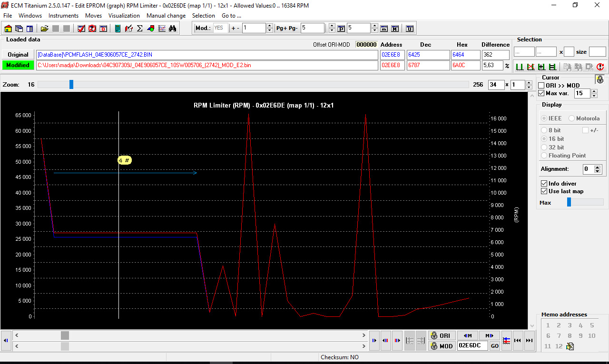Open a file with the folder icon
Viewport: 609px width, 364px height.
click(44, 29)
